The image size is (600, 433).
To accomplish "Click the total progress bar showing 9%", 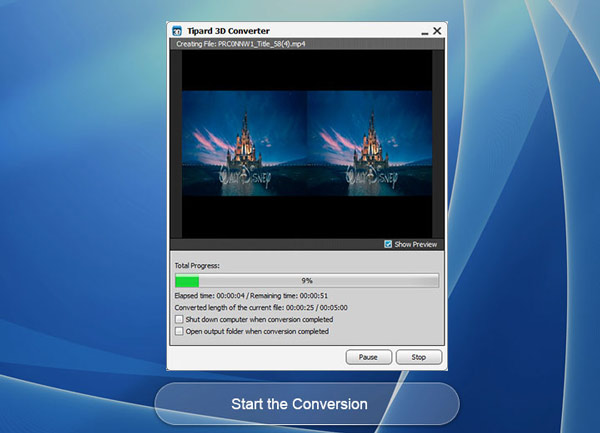I will pos(307,281).
